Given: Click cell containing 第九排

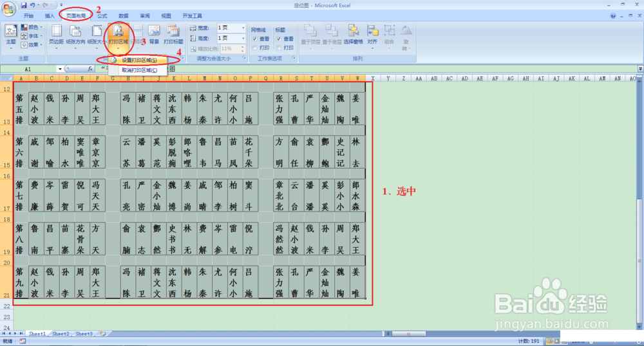Looking at the screenshot, I should 20,282.
